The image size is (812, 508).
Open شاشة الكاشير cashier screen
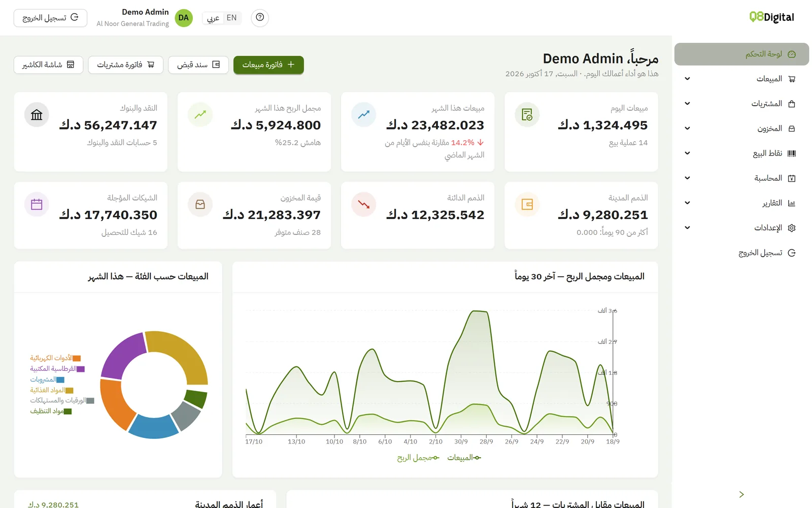(48, 65)
